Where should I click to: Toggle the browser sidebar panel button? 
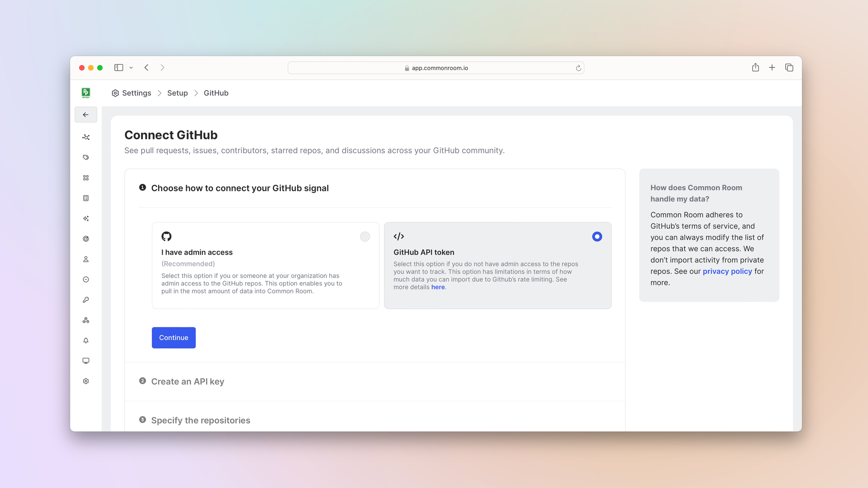(x=119, y=68)
